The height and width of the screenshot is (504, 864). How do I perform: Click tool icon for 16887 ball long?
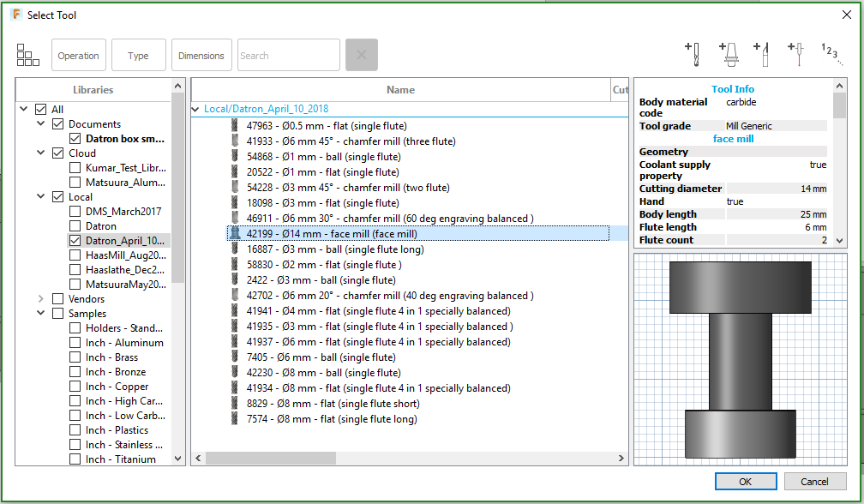click(235, 249)
